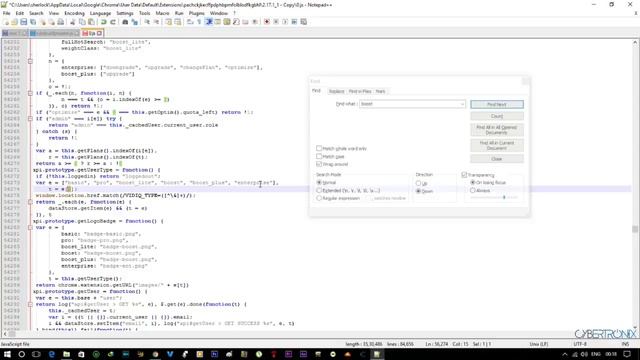Click the Find Next button
The height and width of the screenshot is (360, 640).
tap(497, 104)
